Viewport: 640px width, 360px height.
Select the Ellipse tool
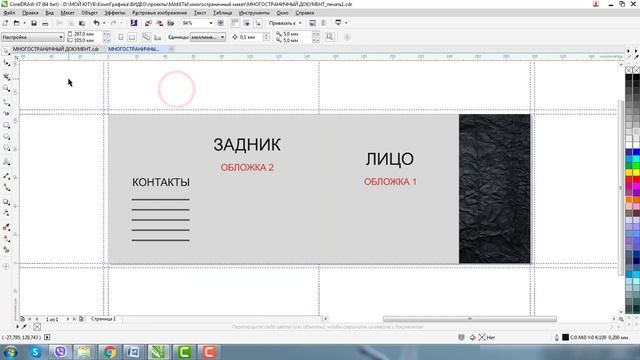(x=6, y=137)
